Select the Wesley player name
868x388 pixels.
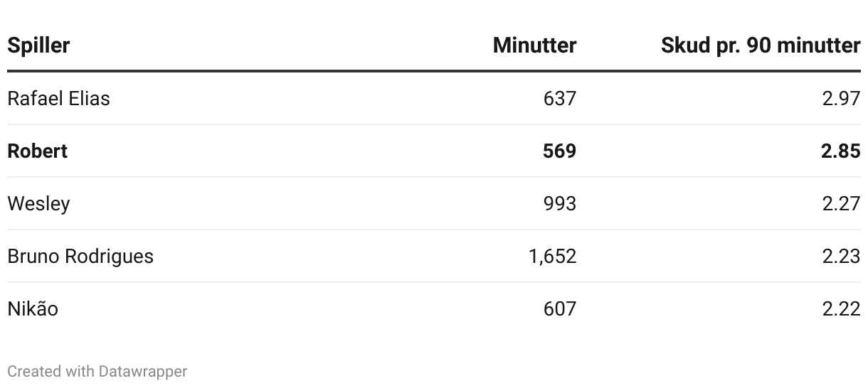click(x=38, y=204)
